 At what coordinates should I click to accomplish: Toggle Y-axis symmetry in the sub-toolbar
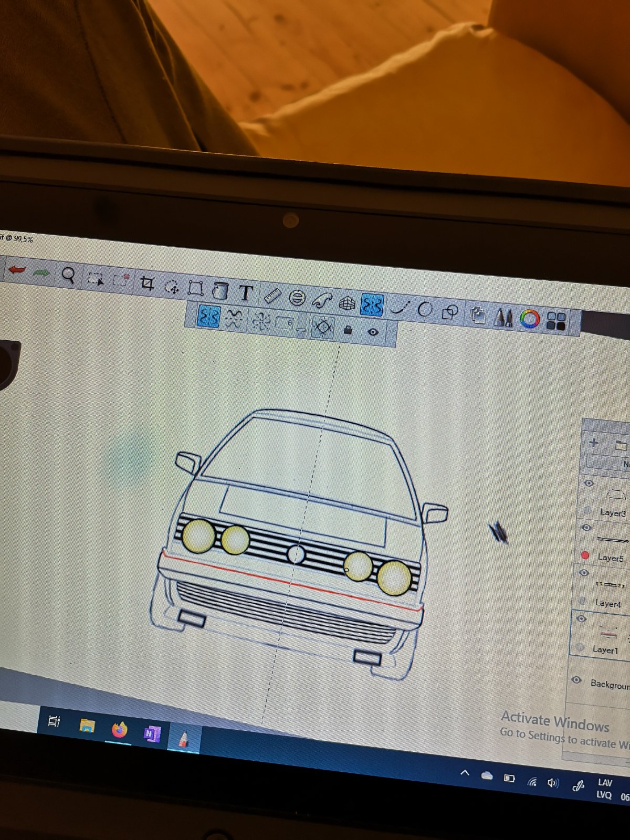208,317
